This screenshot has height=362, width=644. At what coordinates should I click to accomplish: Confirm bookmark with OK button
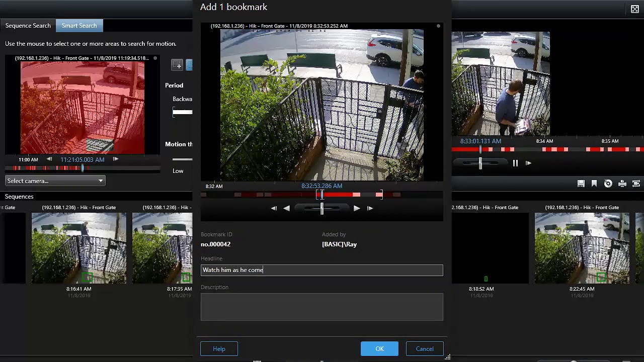click(379, 348)
